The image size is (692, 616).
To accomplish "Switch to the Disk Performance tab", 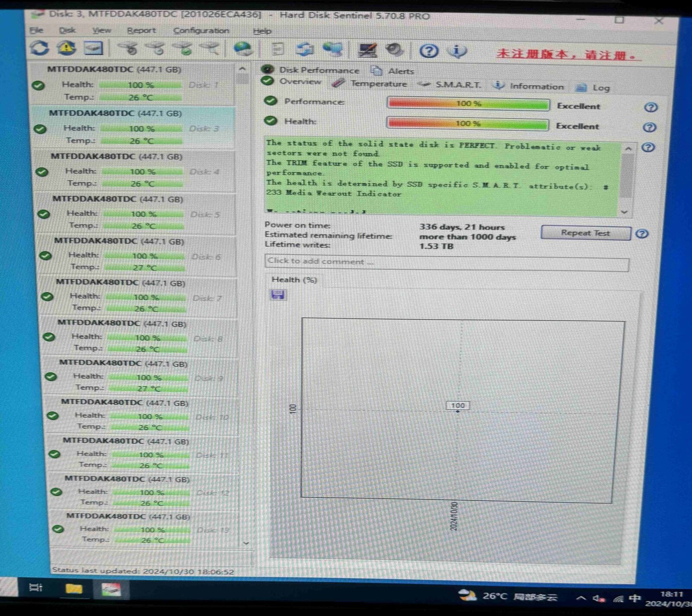I will (x=310, y=70).
